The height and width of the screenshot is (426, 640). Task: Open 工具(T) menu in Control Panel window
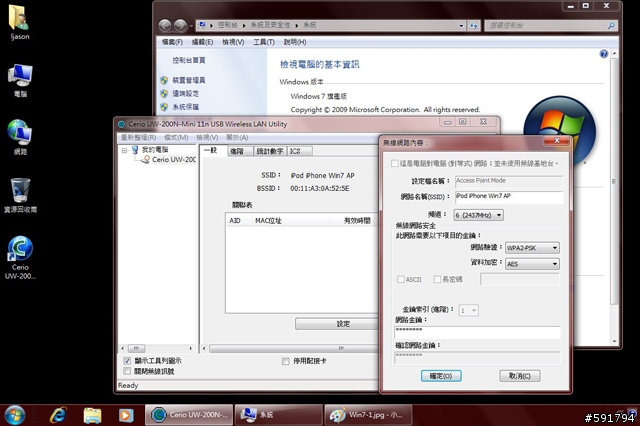click(264, 42)
